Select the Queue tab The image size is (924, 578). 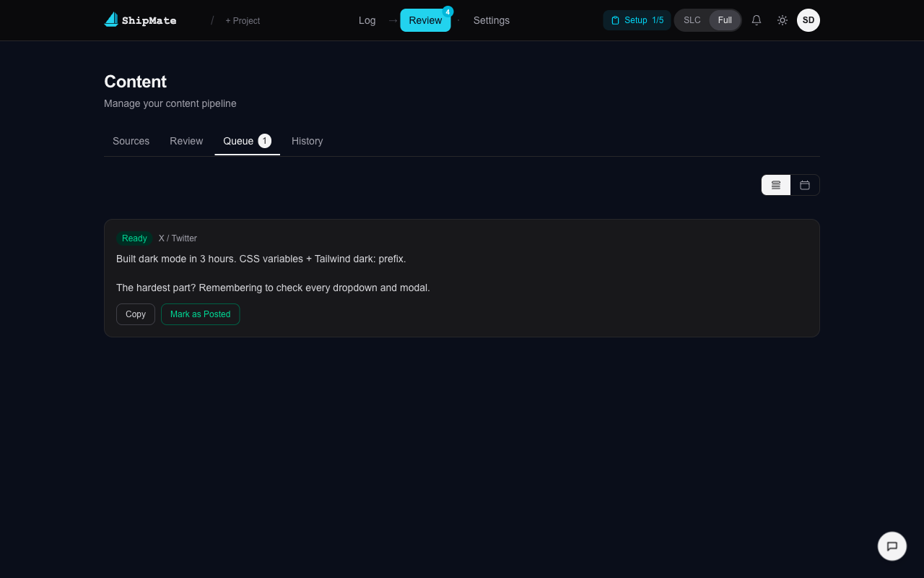(x=247, y=141)
